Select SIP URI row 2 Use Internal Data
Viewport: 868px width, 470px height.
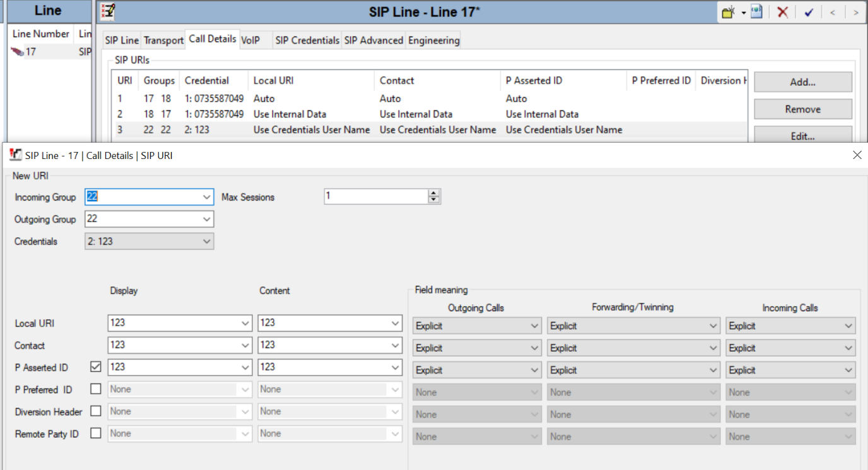pyautogui.click(x=429, y=114)
